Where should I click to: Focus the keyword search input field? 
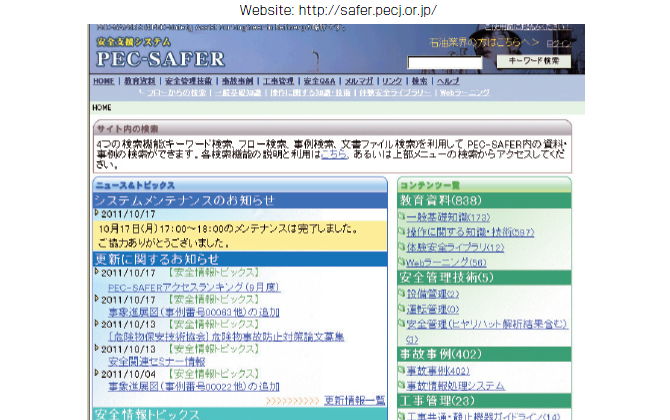point(445,62)
